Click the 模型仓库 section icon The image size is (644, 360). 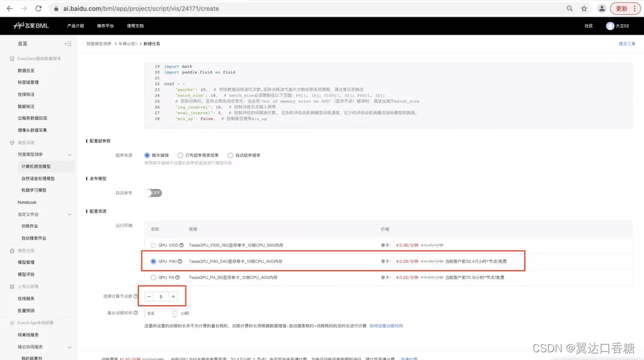(x=12, y=250)
